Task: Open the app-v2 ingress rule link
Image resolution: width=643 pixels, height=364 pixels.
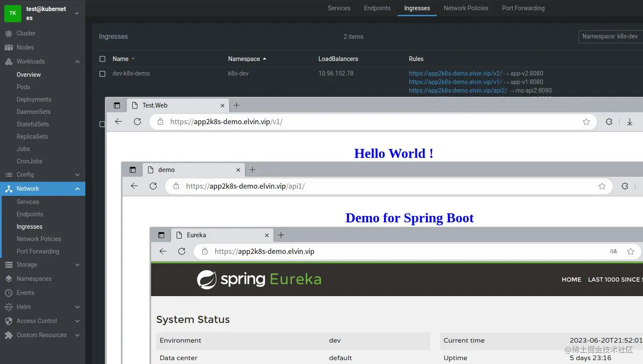Action: (x=455, y=73)
